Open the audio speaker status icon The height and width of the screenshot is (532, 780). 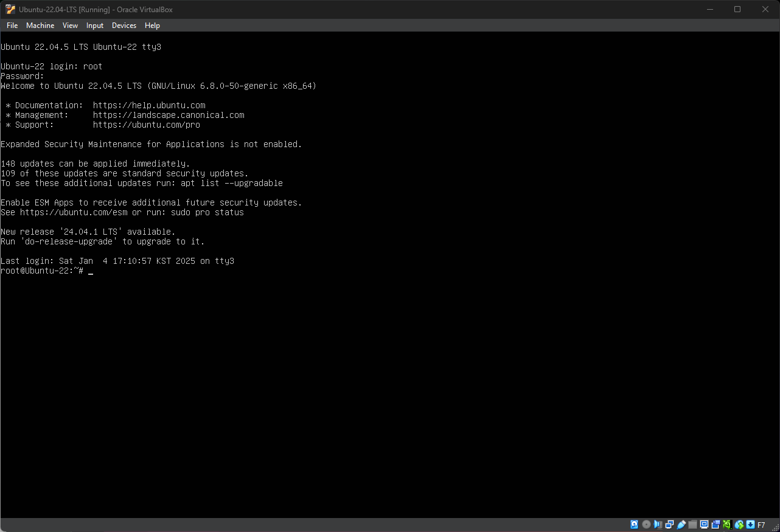click(x=658, y=525)
